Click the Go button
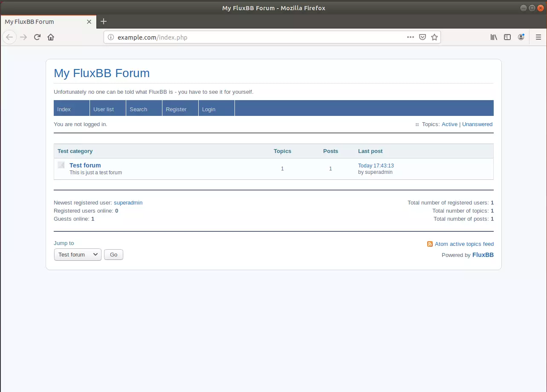547x392 pixels. pos(113,254)
